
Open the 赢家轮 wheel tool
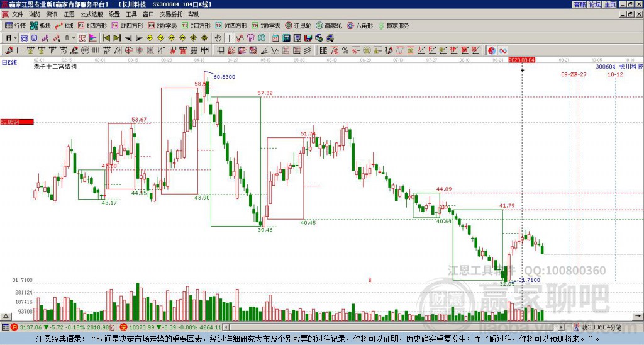coord(329,25)
